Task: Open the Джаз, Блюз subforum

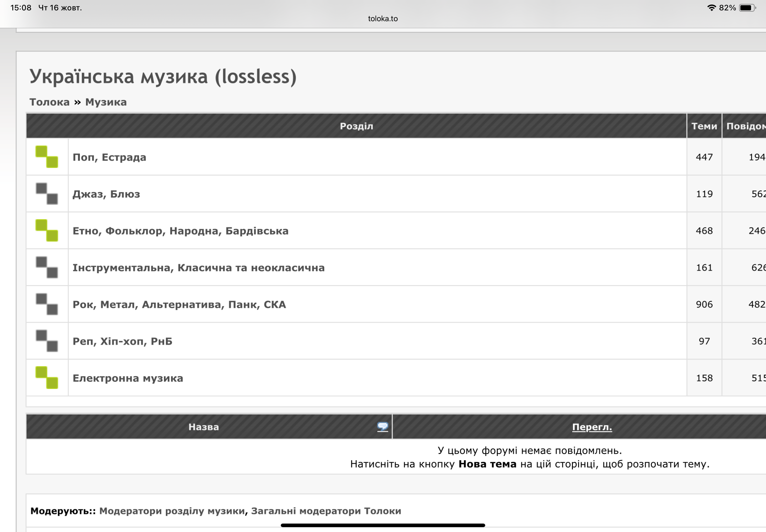Action: coord(106,194)
